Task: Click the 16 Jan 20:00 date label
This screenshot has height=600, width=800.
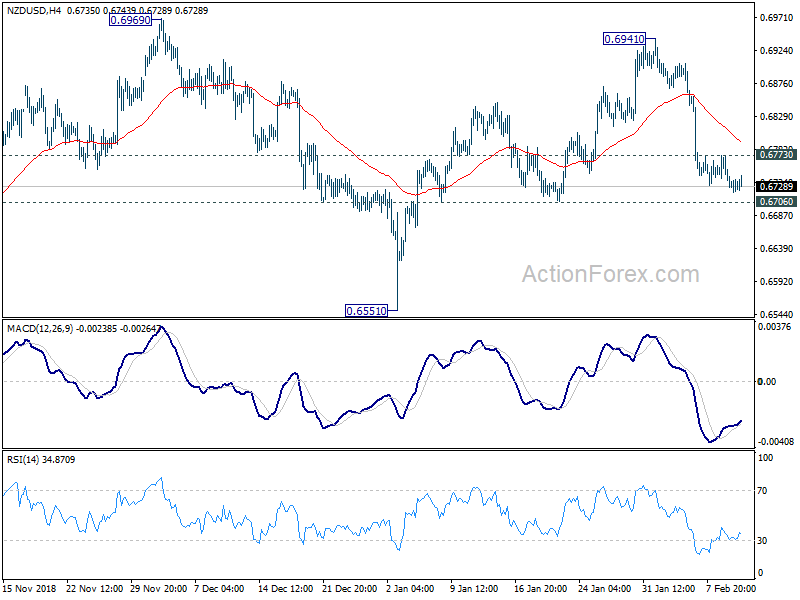Action: pyautogui.click(x=541, y=589)
